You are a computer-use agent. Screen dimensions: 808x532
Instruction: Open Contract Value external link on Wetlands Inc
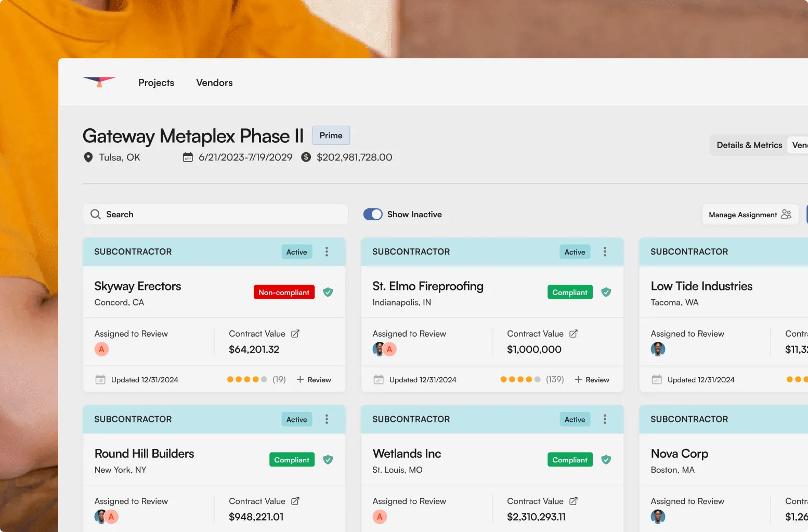pos(574,501)
